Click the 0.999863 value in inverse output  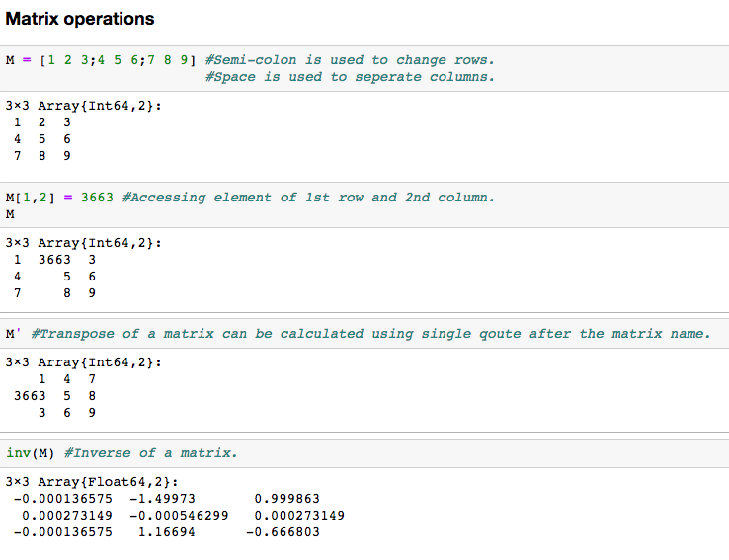(287, 499)
